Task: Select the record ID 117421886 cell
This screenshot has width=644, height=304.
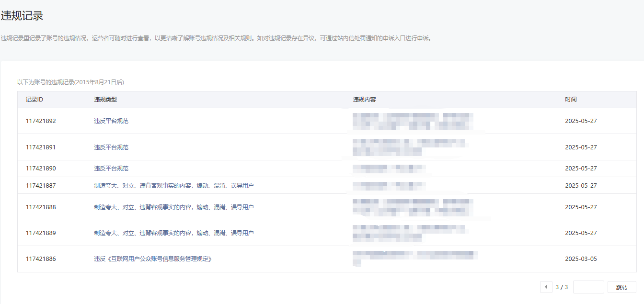Action: click(x=41, y=259)
